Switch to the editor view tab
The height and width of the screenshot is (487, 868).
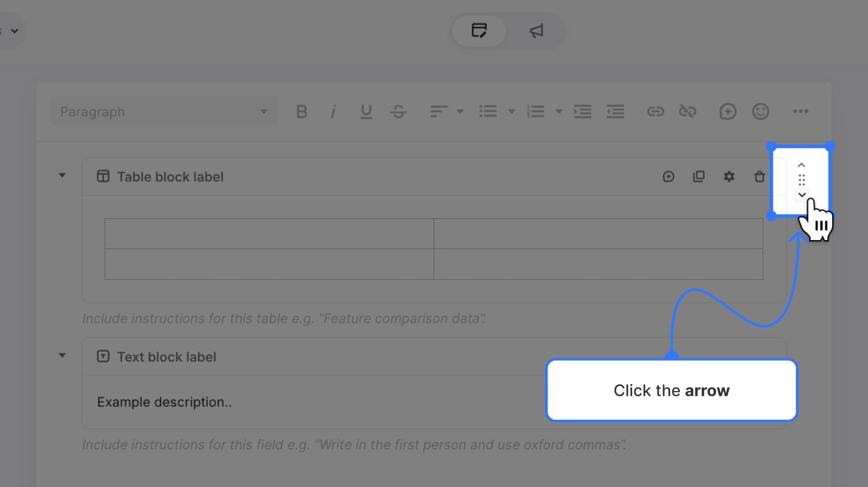click(x=479, y=31)
